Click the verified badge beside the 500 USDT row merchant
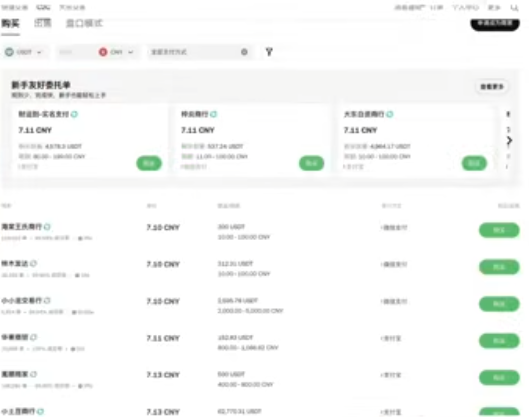Viewport: 529px width, 417px height. coord(33,374)
